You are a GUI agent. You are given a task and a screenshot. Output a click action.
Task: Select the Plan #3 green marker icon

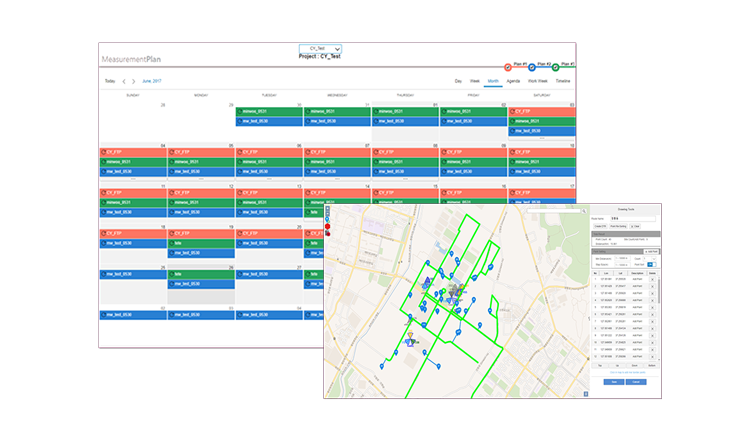pos(556,67)
